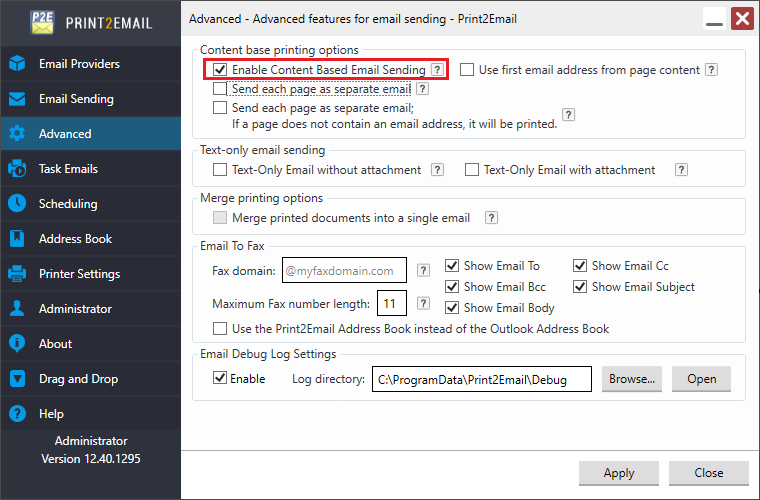This screenshot has height=500, width=760.
Task: Click the Printer Settings printer icon
Action: [17, 274]
